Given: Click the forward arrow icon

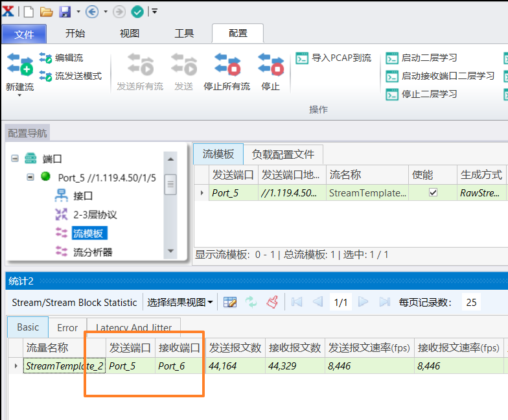Looking at the screenshot, I should coord(119,12).
